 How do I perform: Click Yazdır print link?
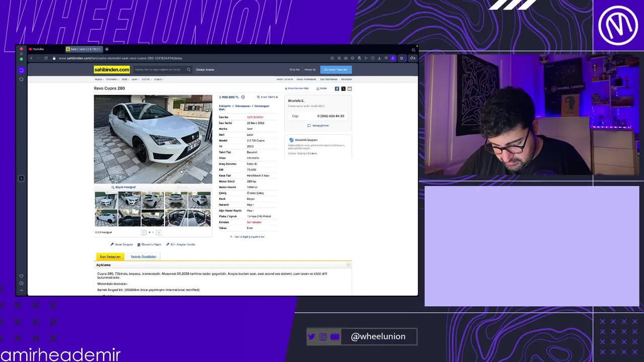(x=321, y=88)
